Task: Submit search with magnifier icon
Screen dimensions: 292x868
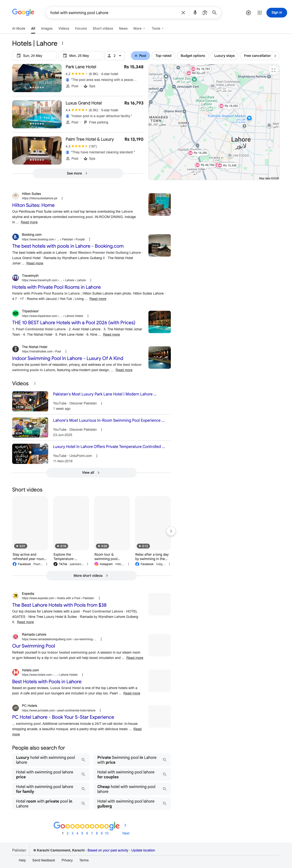Action: 214,13
